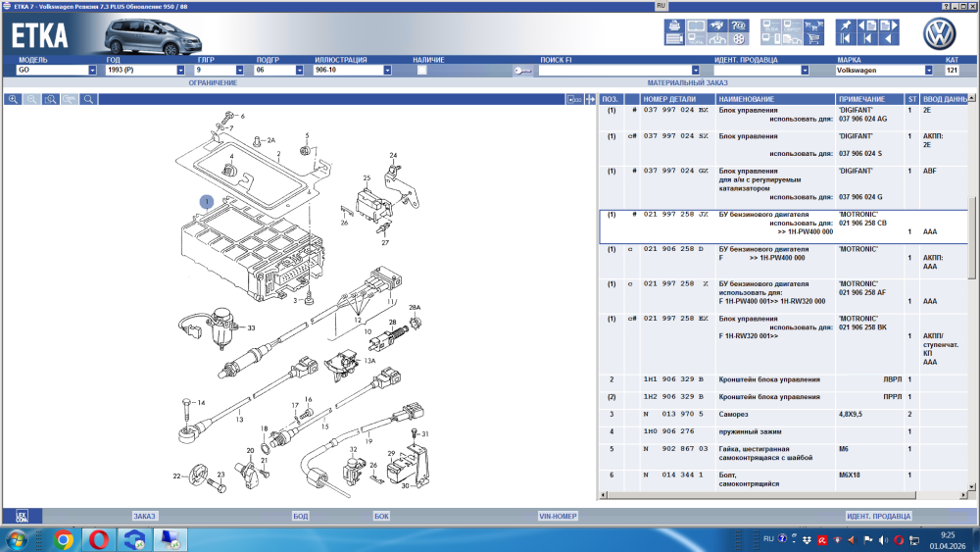Image resolution: width=980 pixels, height=552 pixels.
Task: Open the help question-mark email icon
Action: coord(738,25)
